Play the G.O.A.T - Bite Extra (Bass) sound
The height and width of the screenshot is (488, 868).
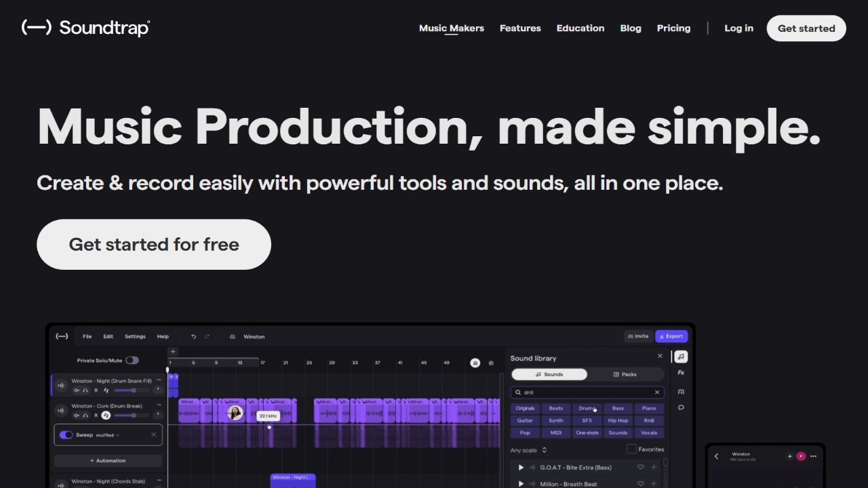(521, 468)
